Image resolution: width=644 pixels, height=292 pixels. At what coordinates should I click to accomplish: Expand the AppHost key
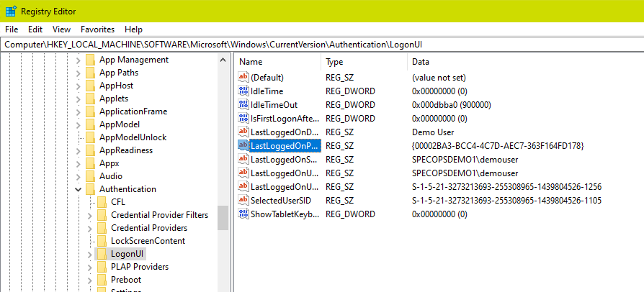point(78,86)
